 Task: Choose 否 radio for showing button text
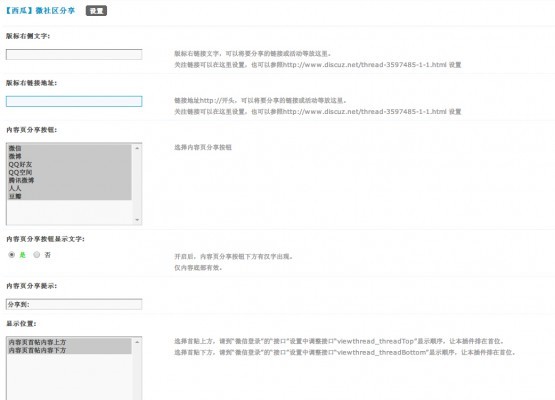(x=37, y=255)
